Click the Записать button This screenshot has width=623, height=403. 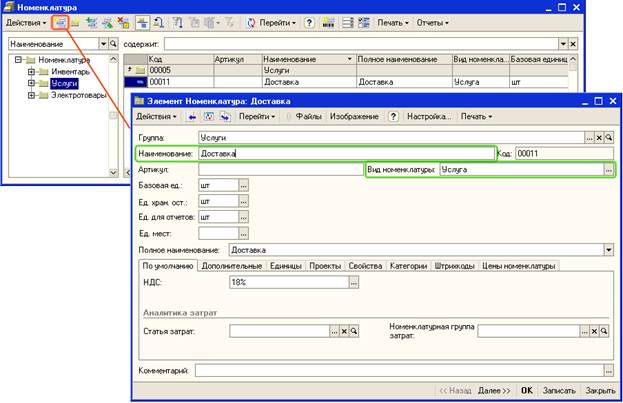(x=558, y=390)
